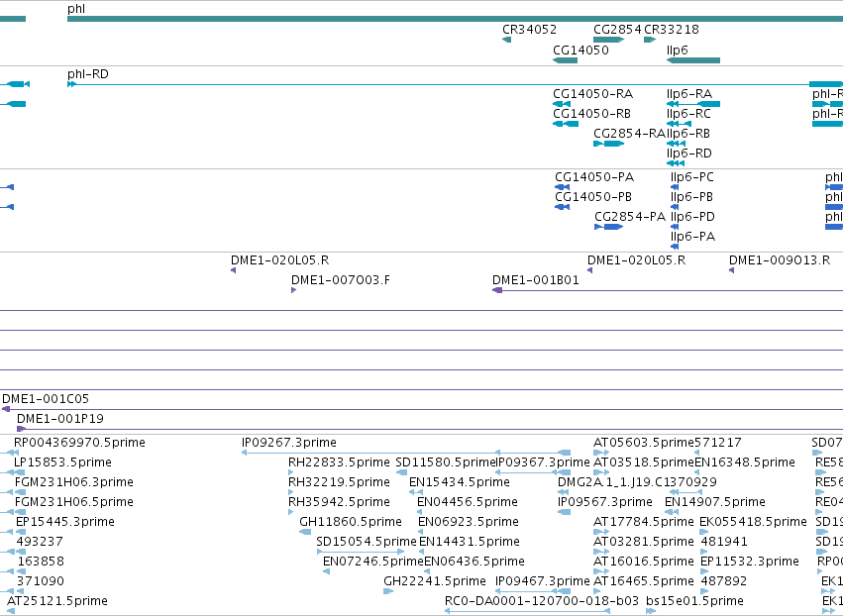This screenshot has height=616, width=843.
Task: Open the DME1-001P19 clone label
Action: click(60, 419)
